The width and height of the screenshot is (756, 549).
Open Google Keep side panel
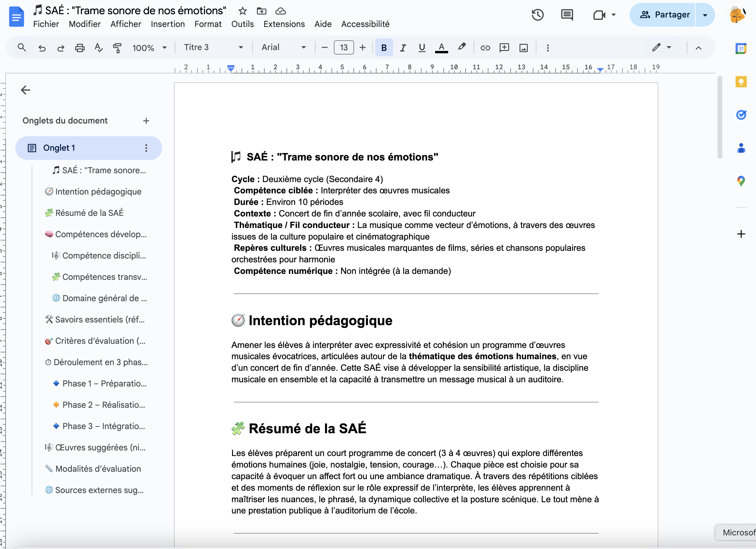point(741,82)
